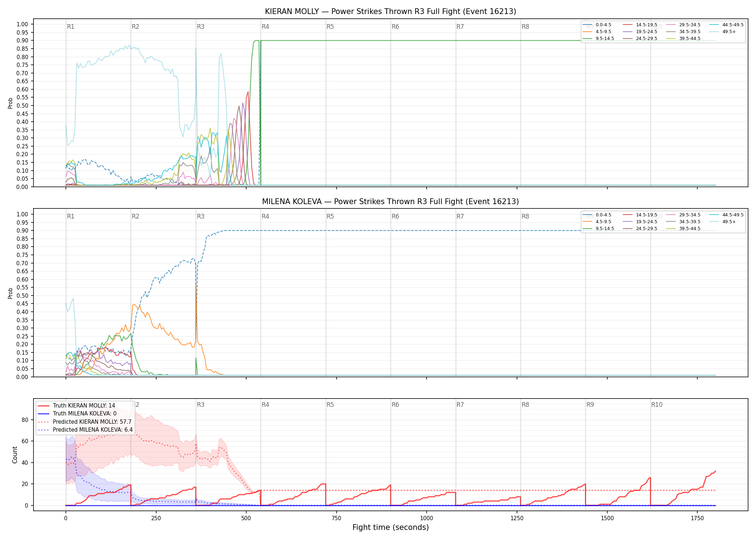Click the 'Fight time (seconds)' axis label
Screen dimensions: 756x540
391,527
